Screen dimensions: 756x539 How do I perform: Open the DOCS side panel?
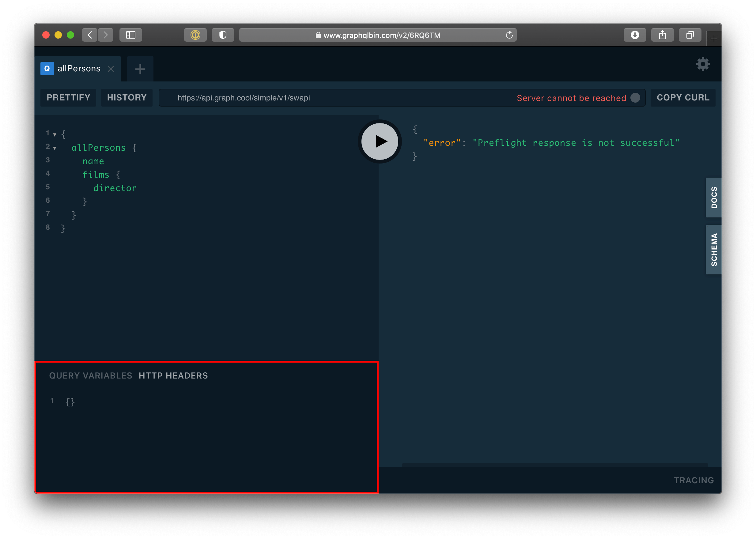(713, 198)
